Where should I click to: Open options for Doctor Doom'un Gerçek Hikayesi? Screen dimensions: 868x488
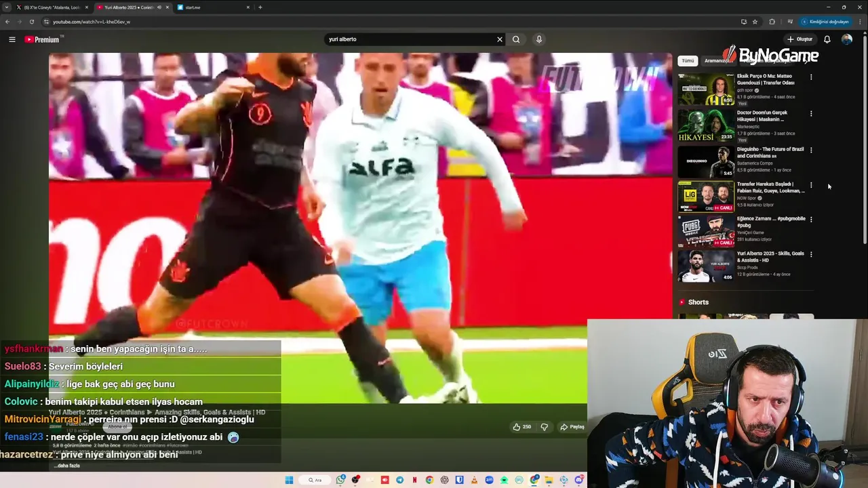click(x=811, y=114)
